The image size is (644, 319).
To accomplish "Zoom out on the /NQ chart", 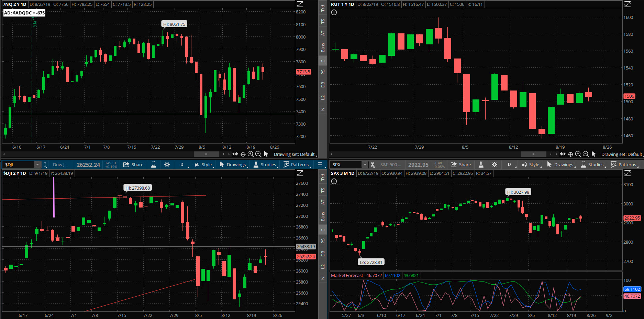I will click(258, 154).
